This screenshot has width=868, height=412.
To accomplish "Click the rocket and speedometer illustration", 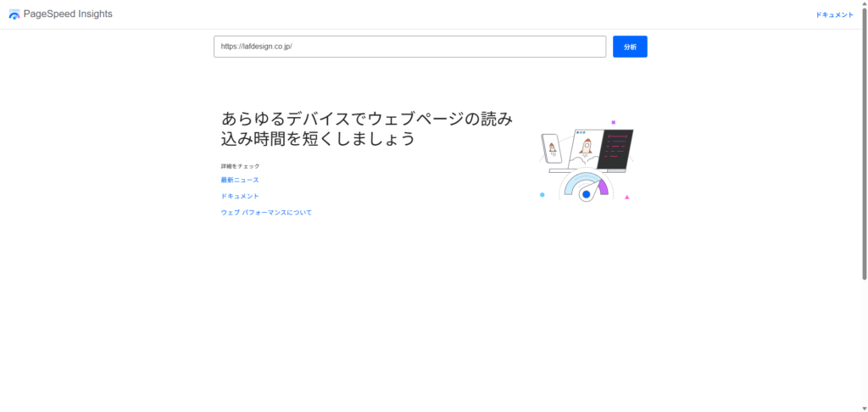I will (x=587, y=161).
